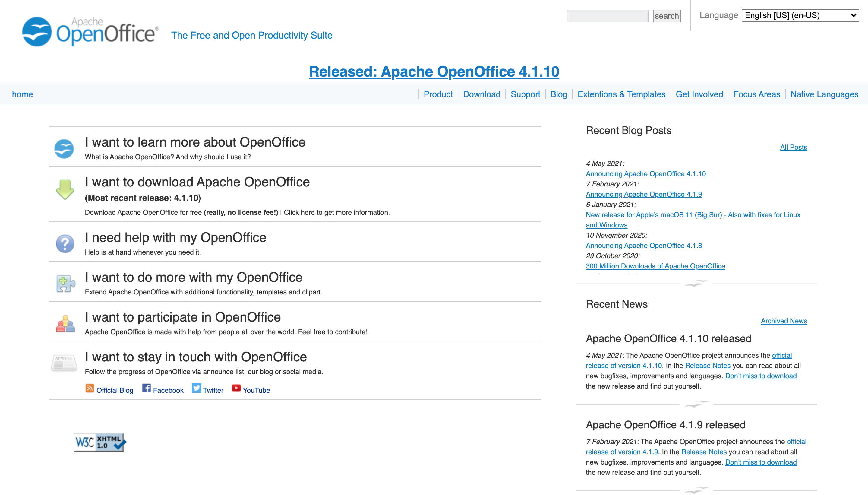This screenshot has width=868, height=495.
Task: Open the Twitter text link
Action: [213, 390]
